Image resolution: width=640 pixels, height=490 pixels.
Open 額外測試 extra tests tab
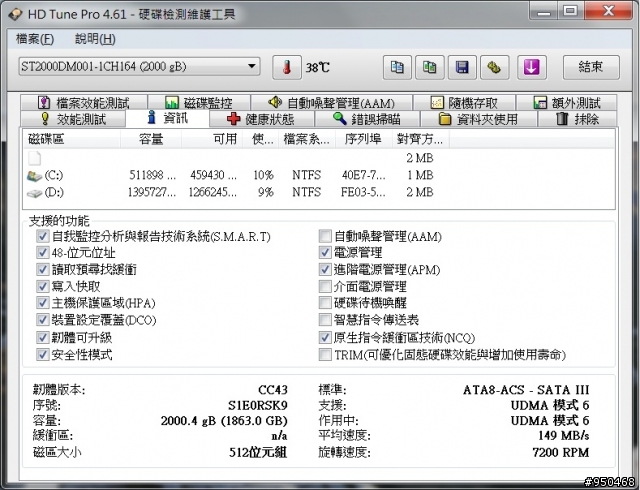coord(567,102)
